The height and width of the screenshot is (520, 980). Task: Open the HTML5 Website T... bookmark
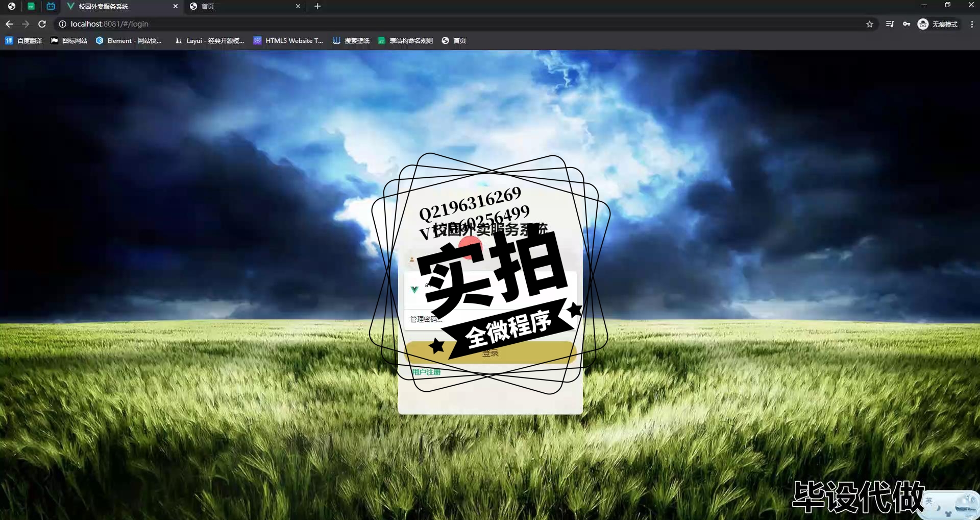[288, 40]
